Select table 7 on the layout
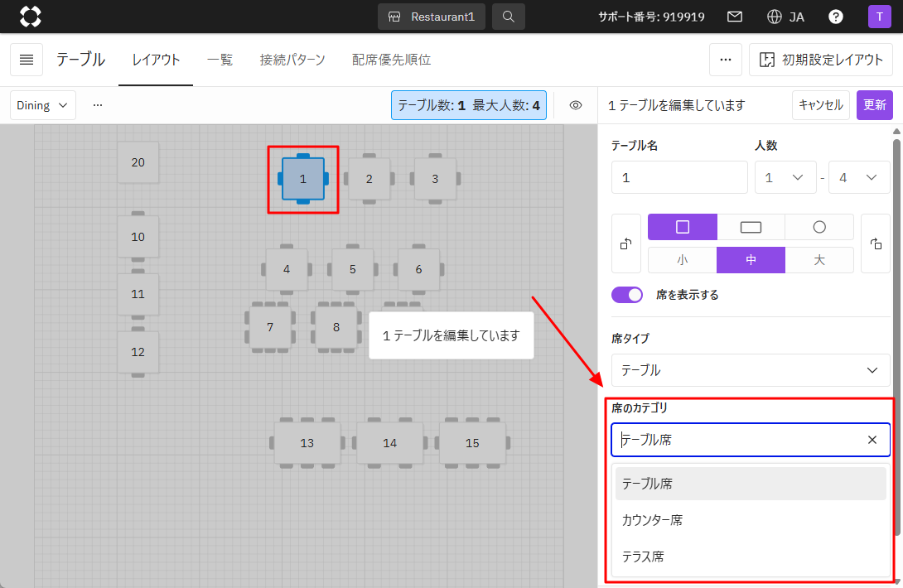The image size is (903, 588). click(x=270, y=327)
